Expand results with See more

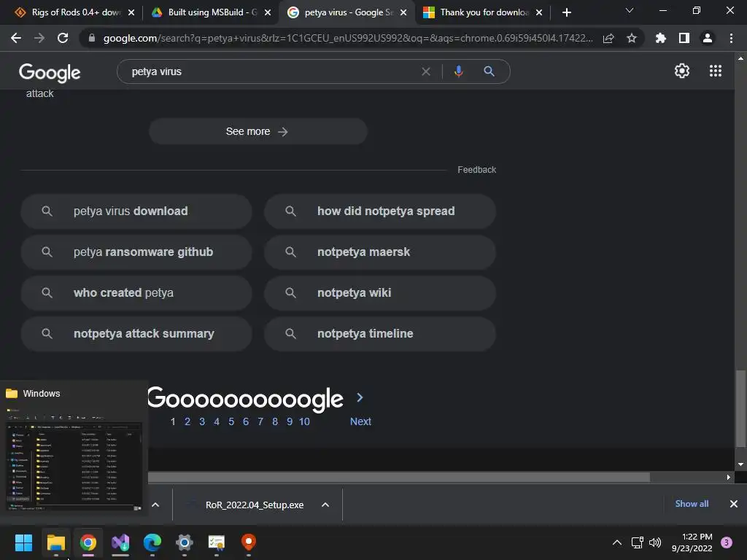258,131
